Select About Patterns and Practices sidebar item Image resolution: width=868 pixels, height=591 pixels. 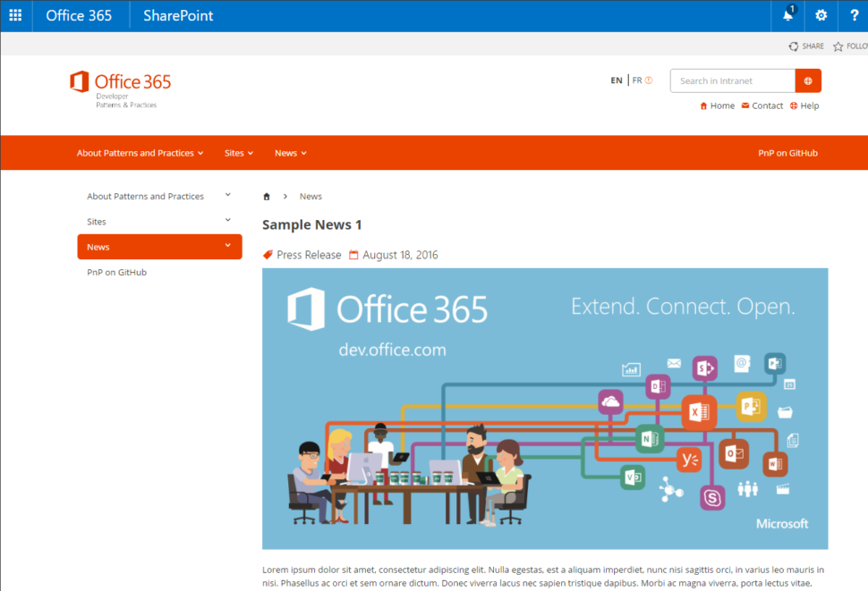[x=145, y=197]
